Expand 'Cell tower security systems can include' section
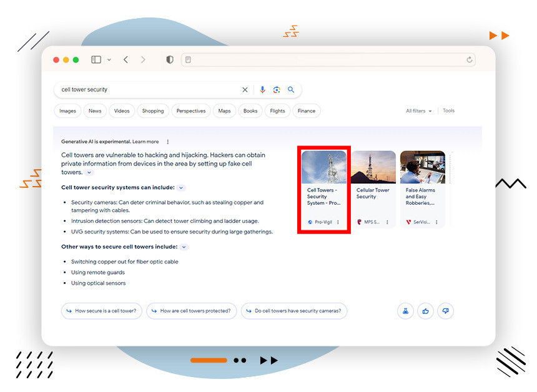The width and height of the screenshot is (537, 392). [181, 187]
